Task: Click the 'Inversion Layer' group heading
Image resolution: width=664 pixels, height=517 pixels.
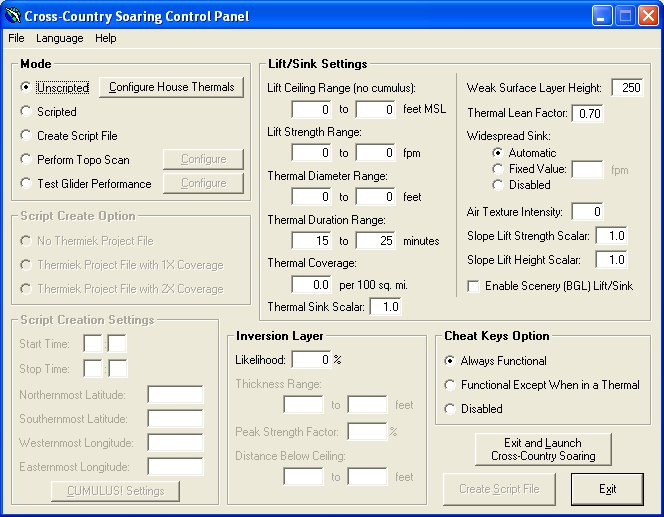Action: pos(279,336)
